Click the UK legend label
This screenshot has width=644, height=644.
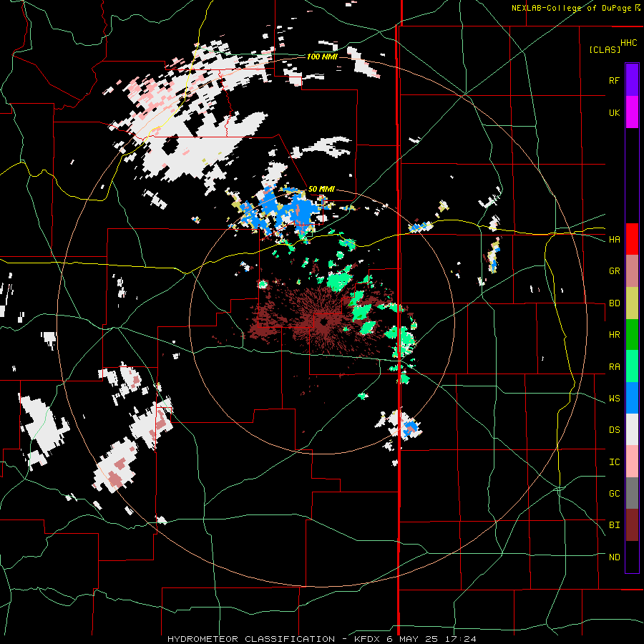(x=614, y=112)
